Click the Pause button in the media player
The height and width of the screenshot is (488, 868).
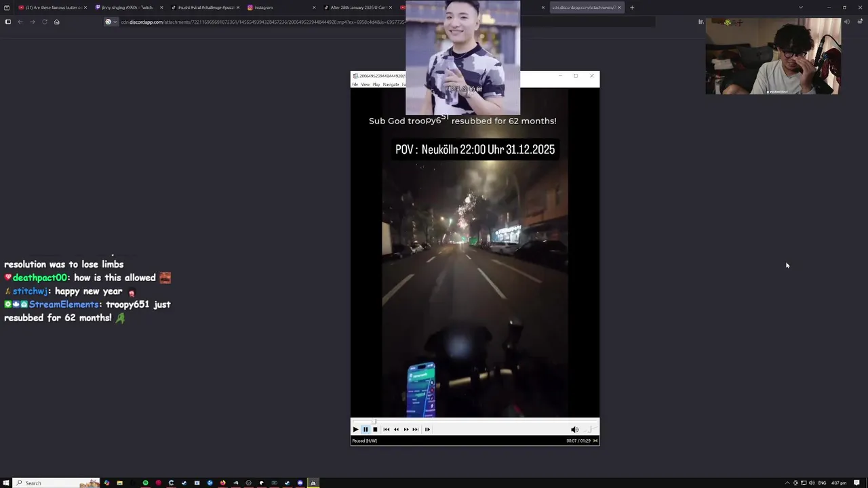365,429
